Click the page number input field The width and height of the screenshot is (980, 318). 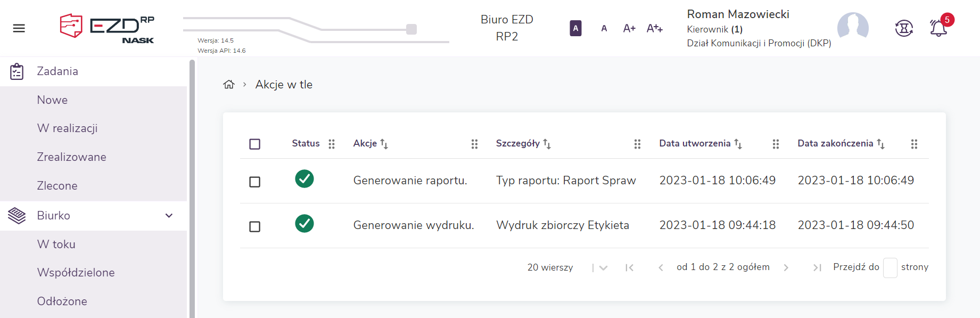pos(890,267)
